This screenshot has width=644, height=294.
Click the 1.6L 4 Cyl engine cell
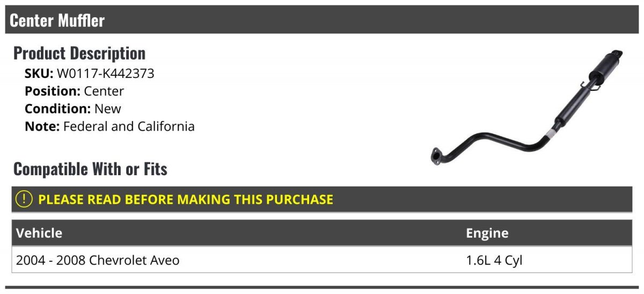coord(494,261)
